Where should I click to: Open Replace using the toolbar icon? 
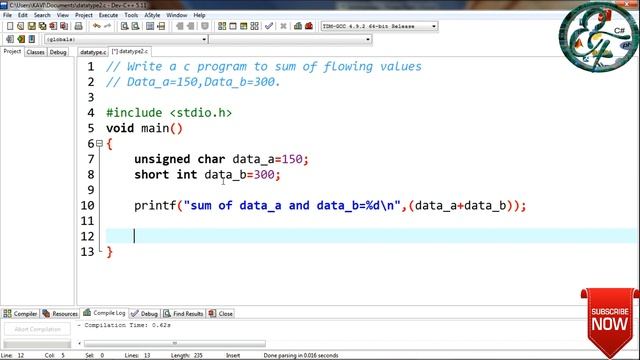135,26
